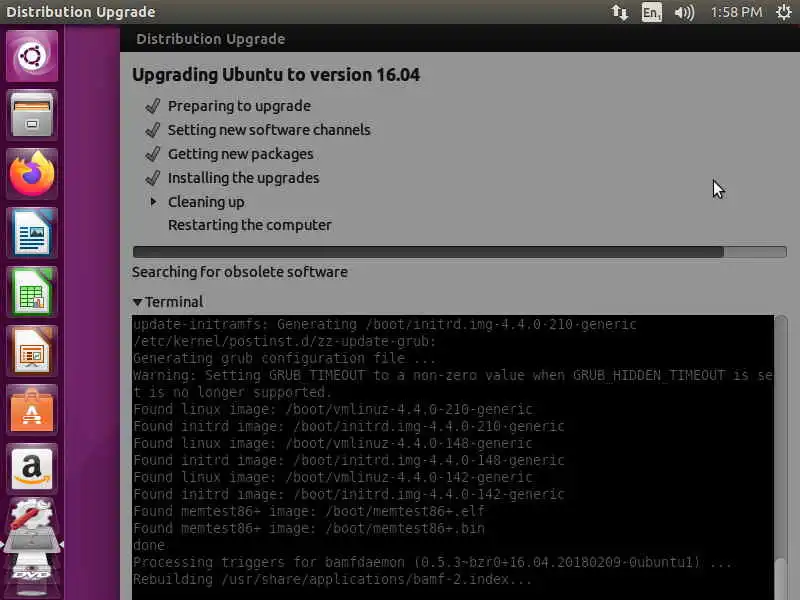Click terminal line 'Rebuilding /usr/share/applications/bamf-2.index...'
The width and height of the screenshot is (800, 600).
click(x=333, y=579)
